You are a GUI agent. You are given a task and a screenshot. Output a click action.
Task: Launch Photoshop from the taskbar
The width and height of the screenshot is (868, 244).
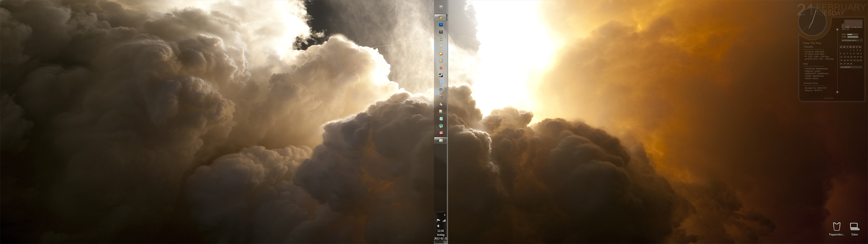[x=441, y=25]
